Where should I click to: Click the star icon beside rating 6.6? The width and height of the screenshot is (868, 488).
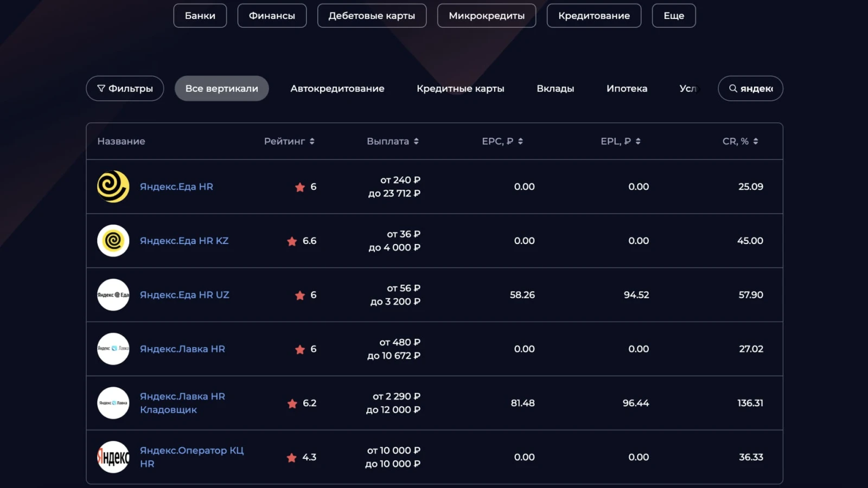tap(291, 241)
